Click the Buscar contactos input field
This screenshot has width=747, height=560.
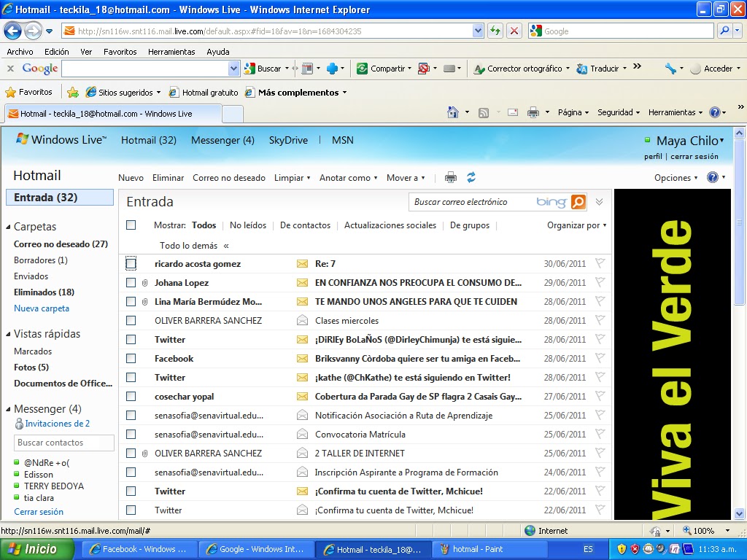coord(64,443)
